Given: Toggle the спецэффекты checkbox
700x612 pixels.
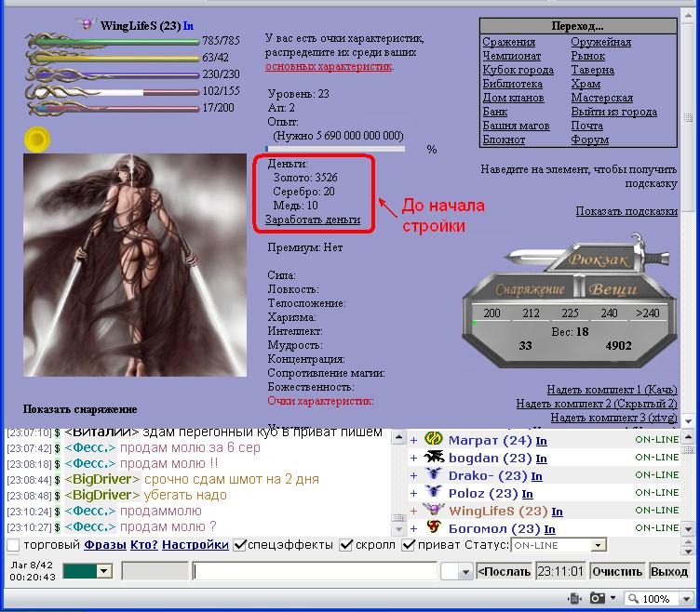Looking at the screenshot, I should point(240,545).
